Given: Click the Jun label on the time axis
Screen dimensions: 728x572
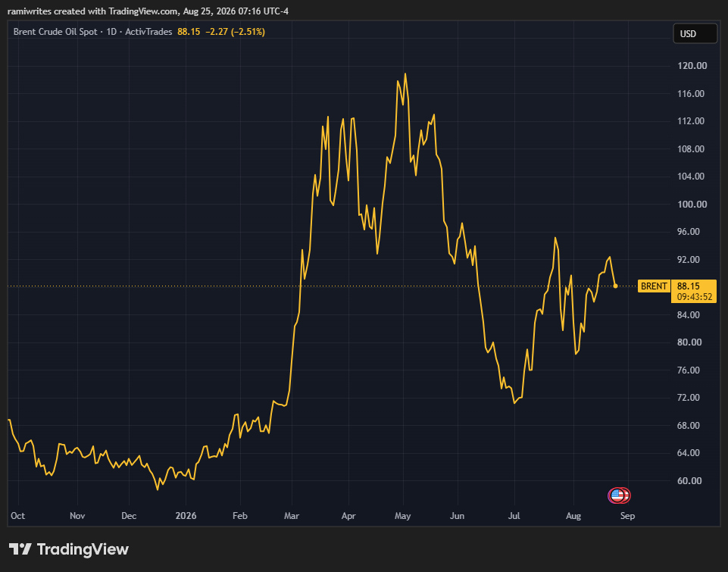Looking at the screenshot, I should [458, 516].
